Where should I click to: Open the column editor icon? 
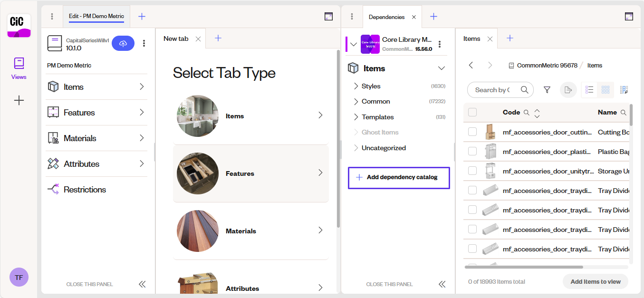(x=624, y=90)
